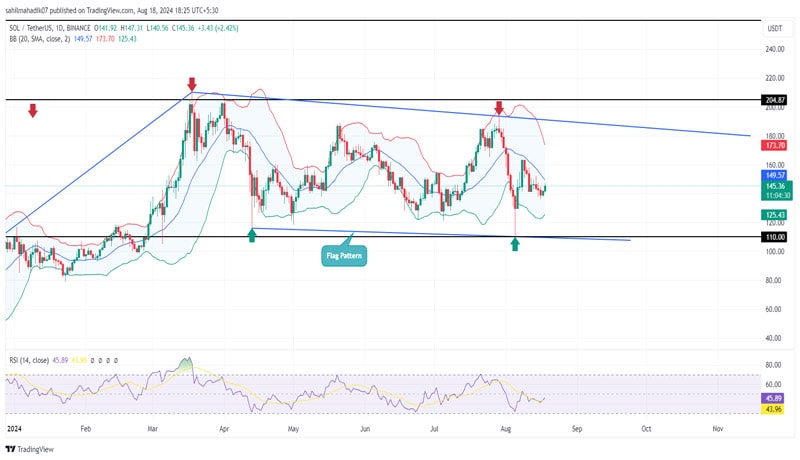The height and width of the screenshot is (460, 800).
Task: Click the 160.00 price axis label
Action: tap(774, 165)
